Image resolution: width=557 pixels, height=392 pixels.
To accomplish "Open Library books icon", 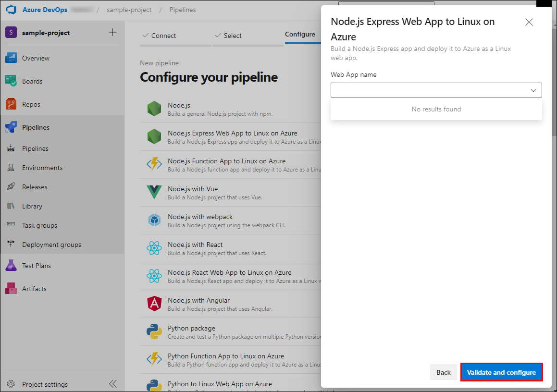I will tap(11, 206).
